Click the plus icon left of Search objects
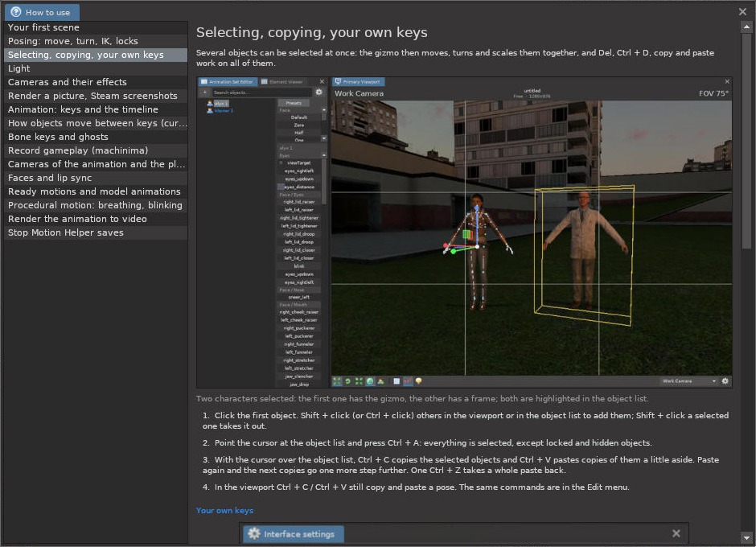Image resolution: width=756 pixels, height=547 pixels. (204, 93)
